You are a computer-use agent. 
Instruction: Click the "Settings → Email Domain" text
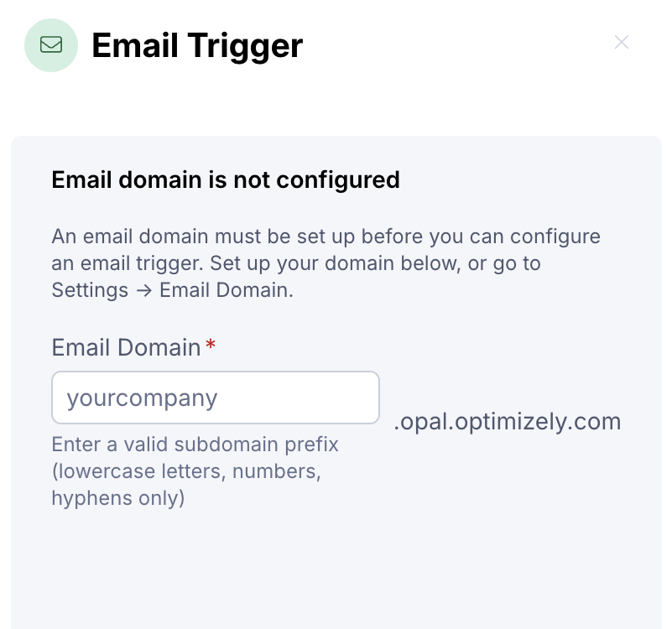(x=171, y=290)
